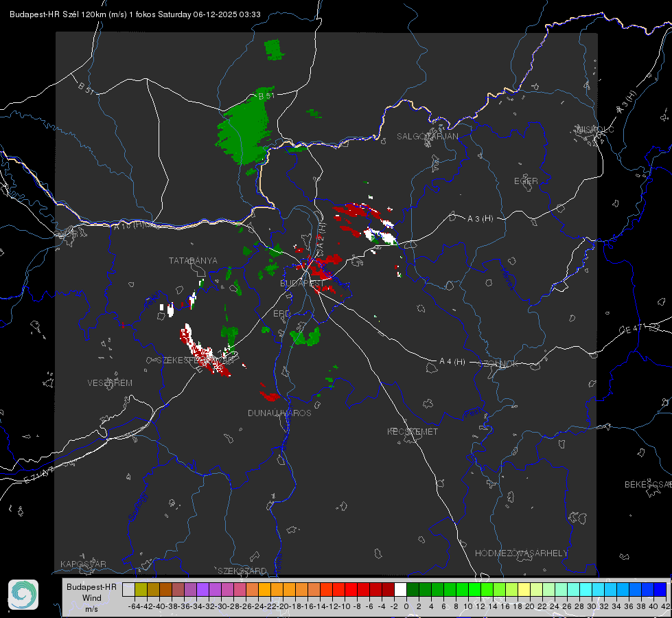Click the 'Budapest-HR Wind m/s' legend label
The height and width of the screenshot is (618, 672).
[91, 598]
